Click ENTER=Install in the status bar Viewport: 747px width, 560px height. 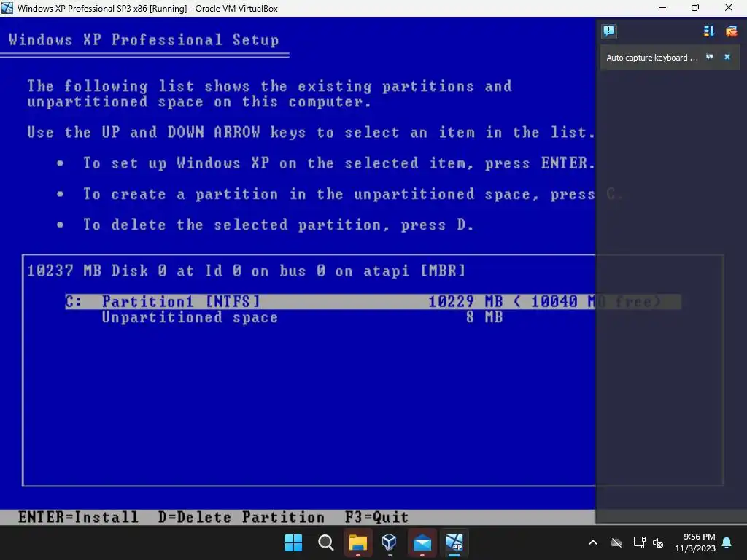click(79, 517)
